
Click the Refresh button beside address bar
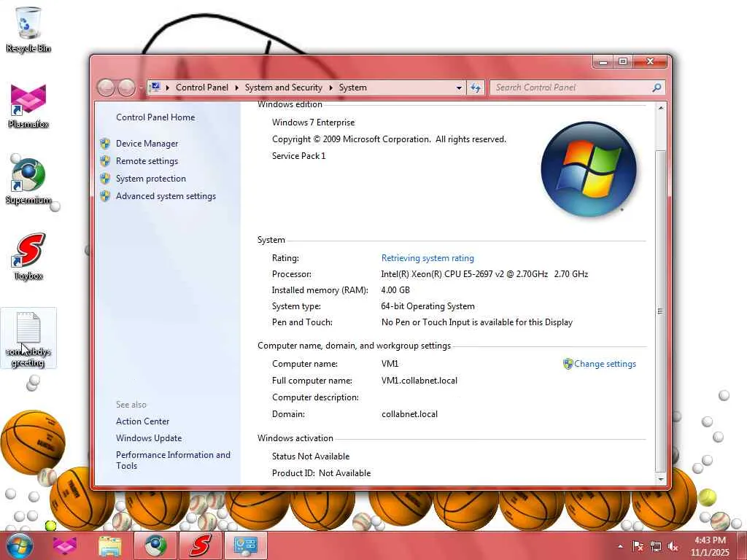tap(476, 87)
